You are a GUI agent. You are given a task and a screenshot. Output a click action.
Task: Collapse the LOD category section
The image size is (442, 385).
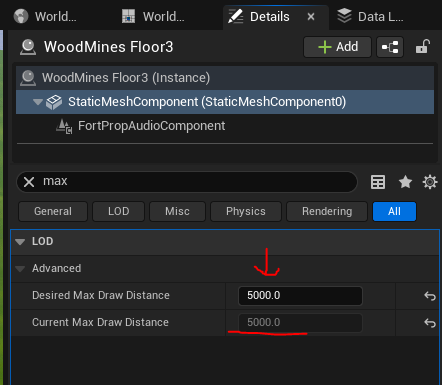tap(20, 242)
